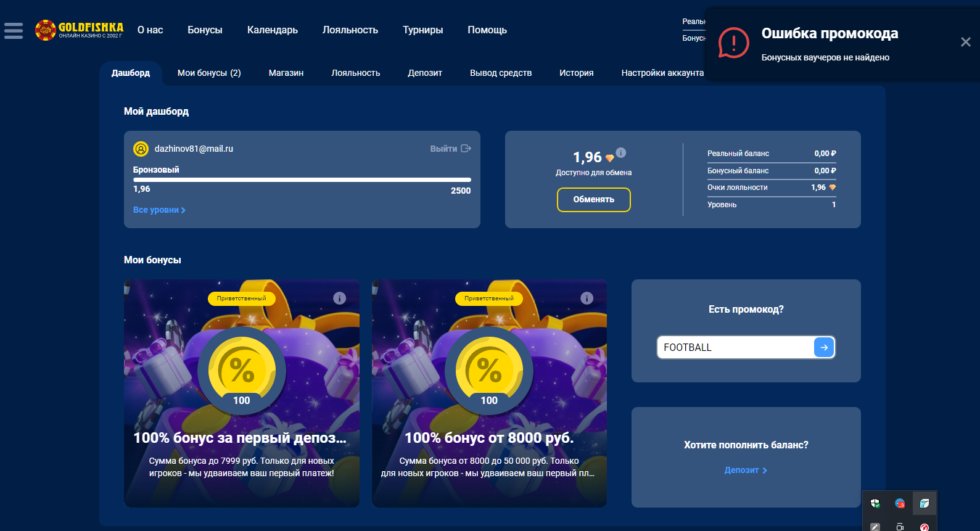This screenshot has height=531, width=980.
Task: Follow the Депозит link with chevron
Action: [746, 471]
